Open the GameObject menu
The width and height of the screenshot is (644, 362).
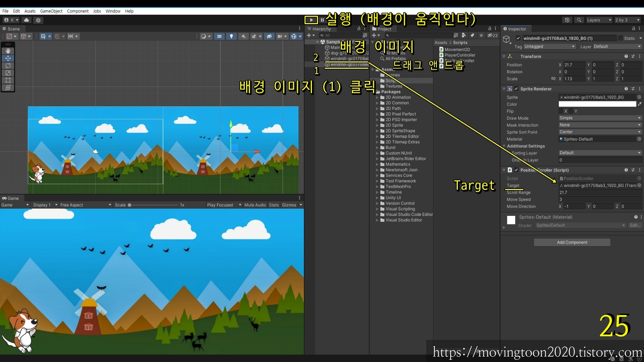pos(51,11)
